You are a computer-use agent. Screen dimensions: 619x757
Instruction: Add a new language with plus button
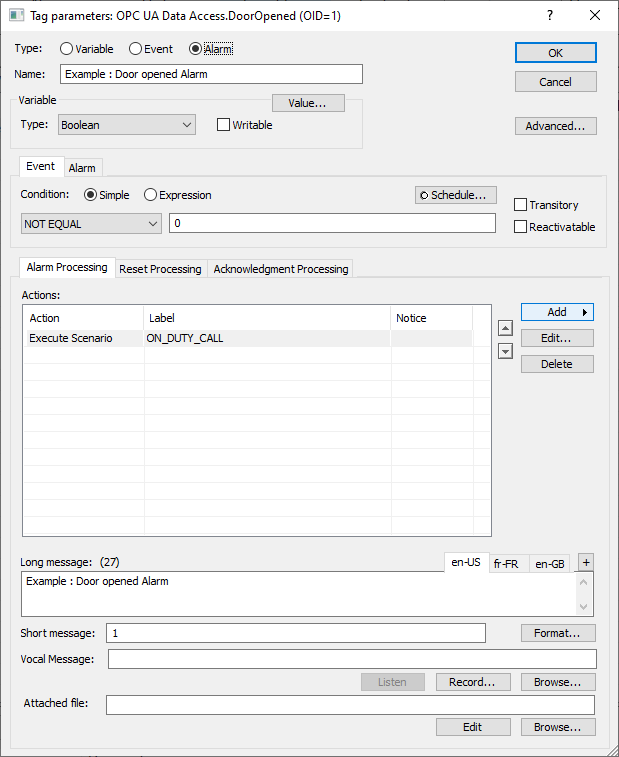[x=586, y=562]
